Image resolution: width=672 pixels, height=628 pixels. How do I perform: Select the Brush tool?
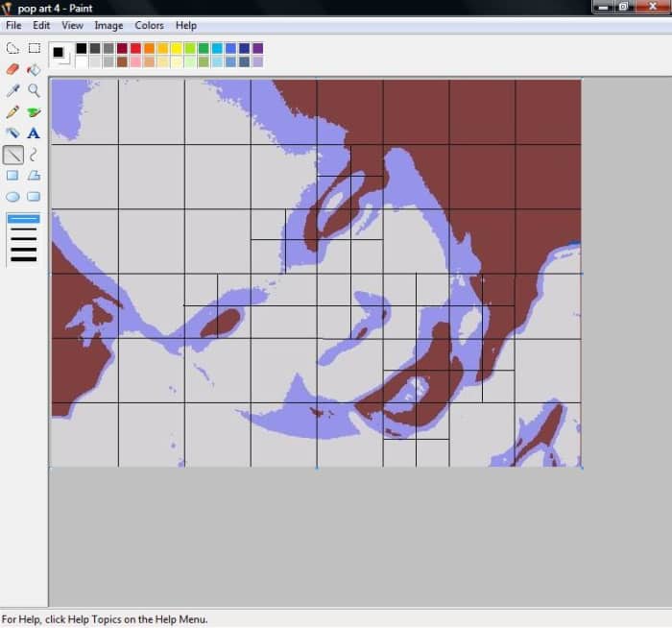point(34,111)
